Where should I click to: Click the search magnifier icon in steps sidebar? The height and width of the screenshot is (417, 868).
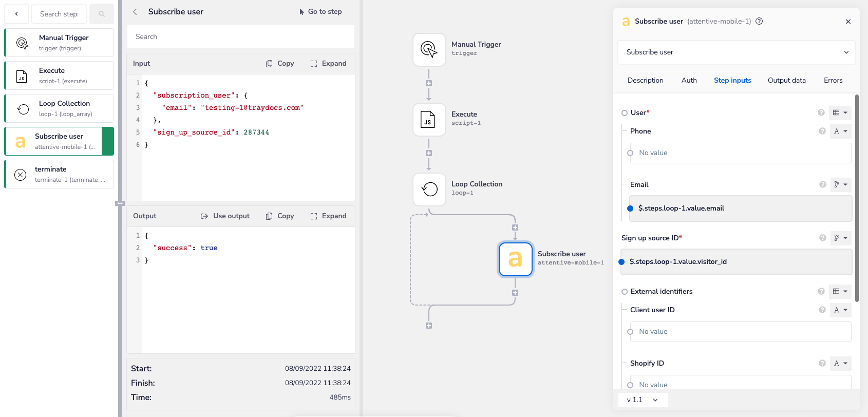[102, 14]
